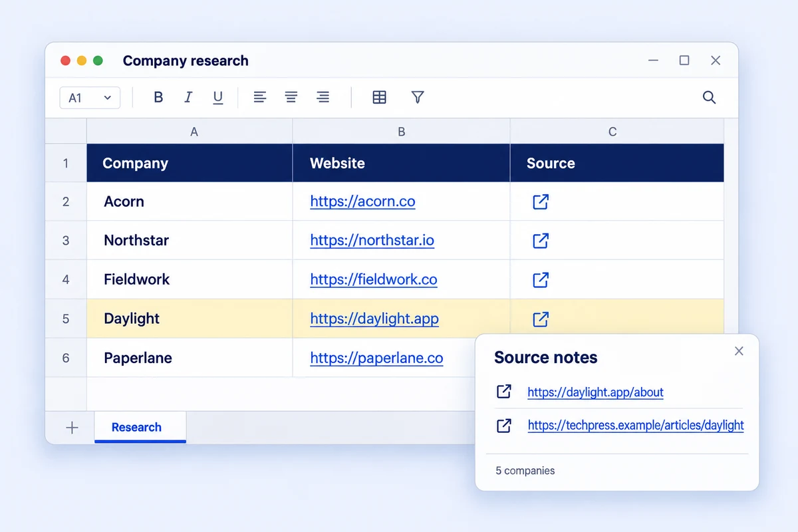This screenshot has width=798, height=532.
Task: Toggle bold formatting
Action: 158,97
